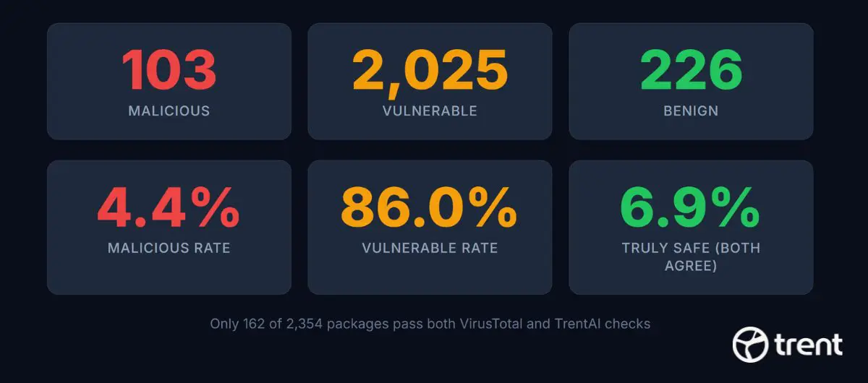868x383 pixels.
Task: Click the orange 86.0% figure
Action: 430,207
